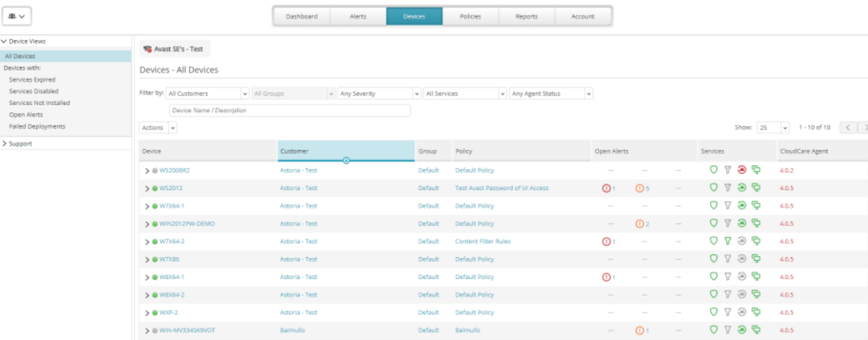Image resolution: width=868 pixels, height=340 pixels.
Task: Click the content filter funnel icon for WS2012
Action: click(727, 188)
